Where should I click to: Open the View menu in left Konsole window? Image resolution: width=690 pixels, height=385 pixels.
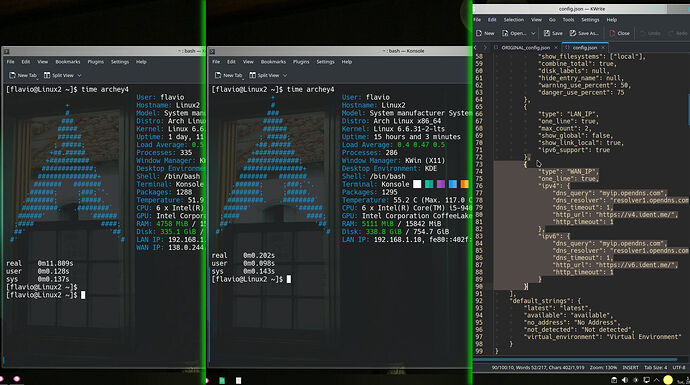pos(42,62)
